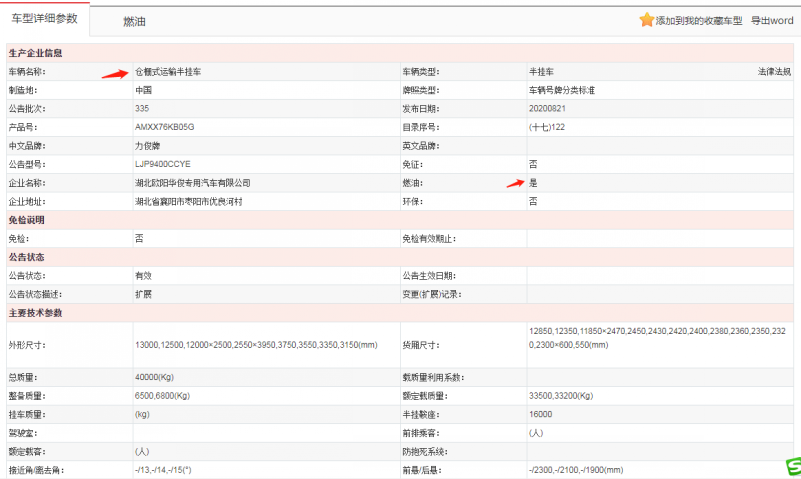Export the page with 导出word
Screen dimensions: 801x479
[772, 21]
